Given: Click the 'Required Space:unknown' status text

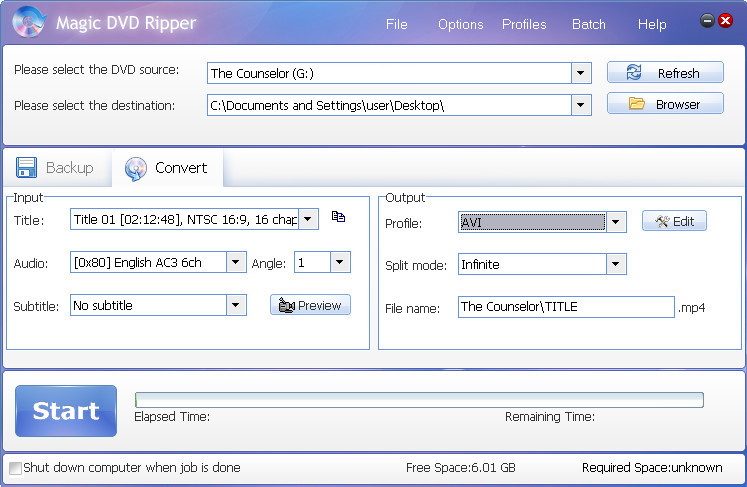Looking at the screenshot, I should click(x=652, y=467).
